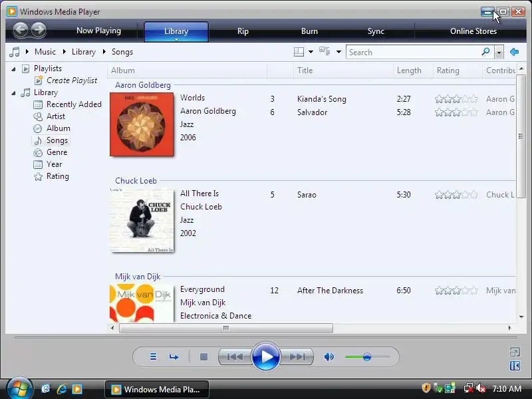Open the search options dropdown
This screenshot has height=399, width=532.
tap(499, 53)
